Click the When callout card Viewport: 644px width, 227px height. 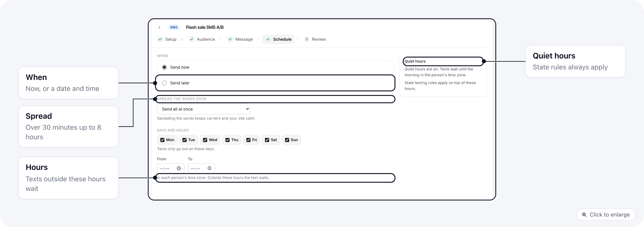pyautogui.click(x=68, y=83)
